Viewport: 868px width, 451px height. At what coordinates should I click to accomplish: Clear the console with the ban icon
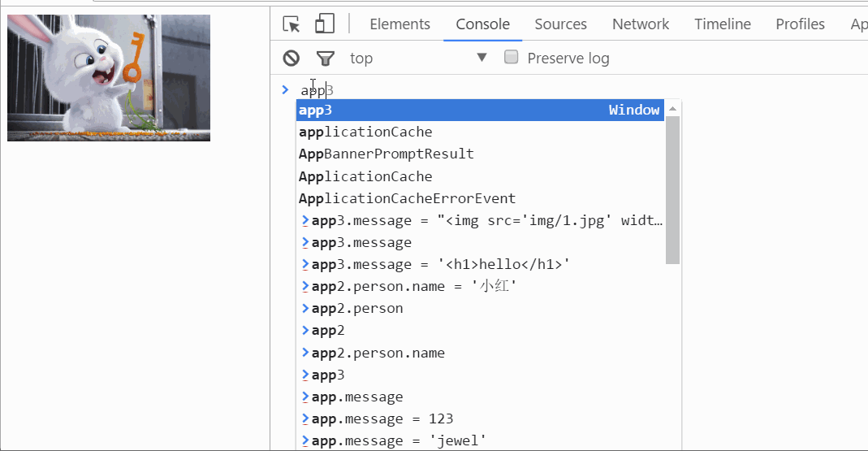(x=291, y=58)
